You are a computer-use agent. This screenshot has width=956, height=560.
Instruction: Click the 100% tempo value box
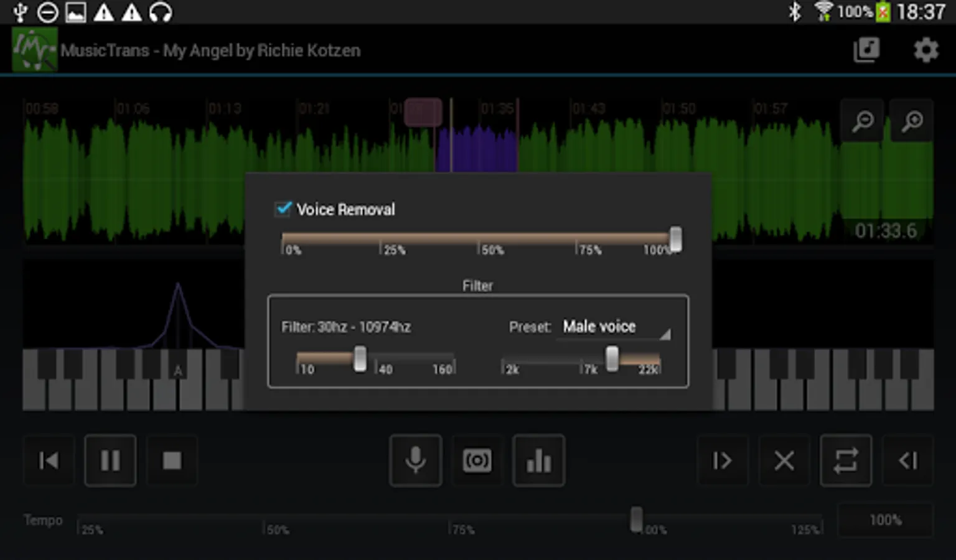click(885, 520)
